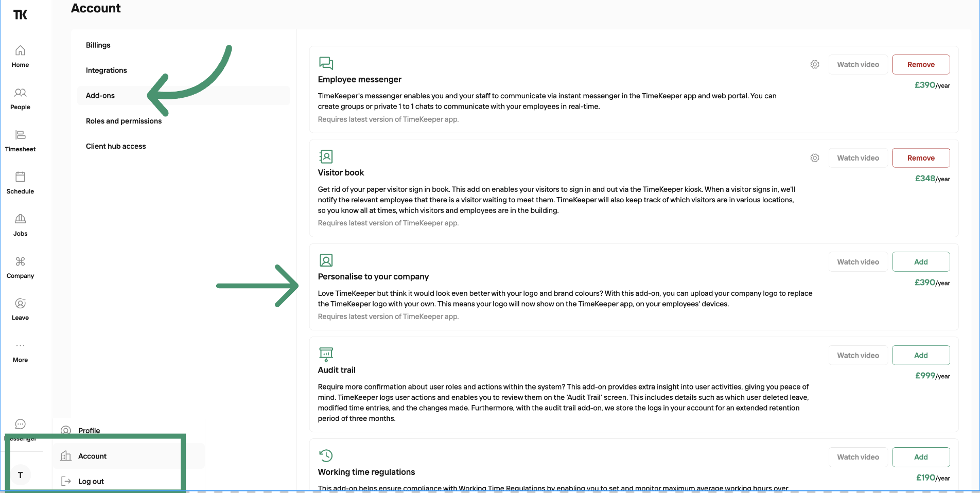Open the Billings settings page

(x=98, y=45)
